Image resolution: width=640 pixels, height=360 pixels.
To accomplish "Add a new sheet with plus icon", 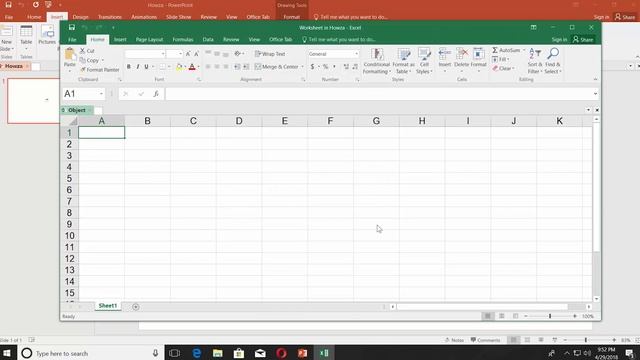I will click(x=136, y=307).
